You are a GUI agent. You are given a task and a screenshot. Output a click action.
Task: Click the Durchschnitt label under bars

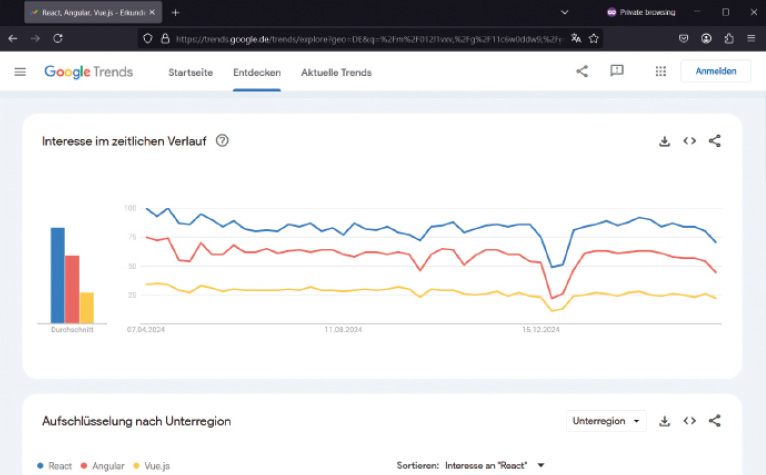72,330
